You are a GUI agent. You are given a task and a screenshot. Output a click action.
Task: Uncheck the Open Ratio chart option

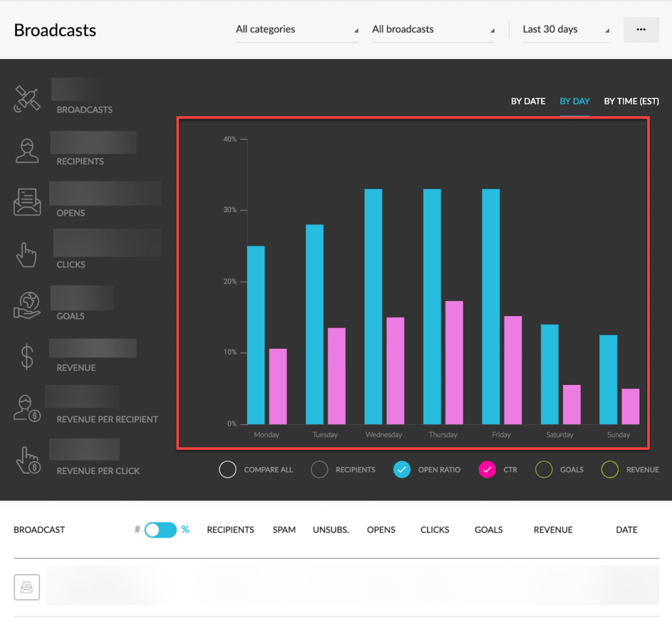(x=402, y=470)
